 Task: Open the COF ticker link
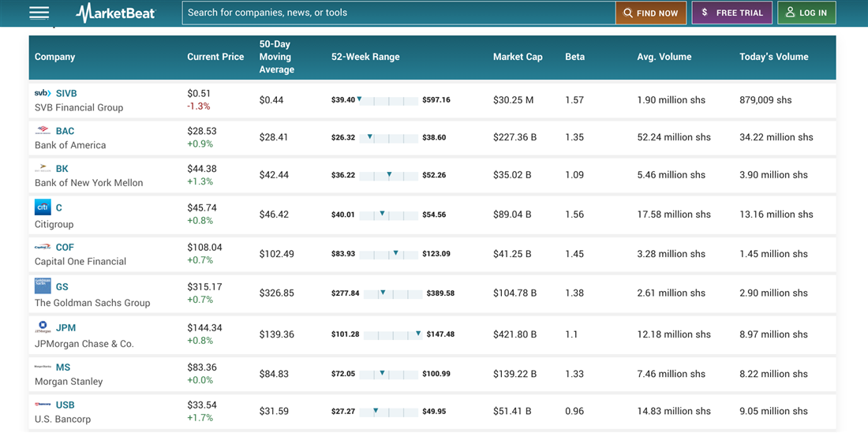click(x=65, y=247)
